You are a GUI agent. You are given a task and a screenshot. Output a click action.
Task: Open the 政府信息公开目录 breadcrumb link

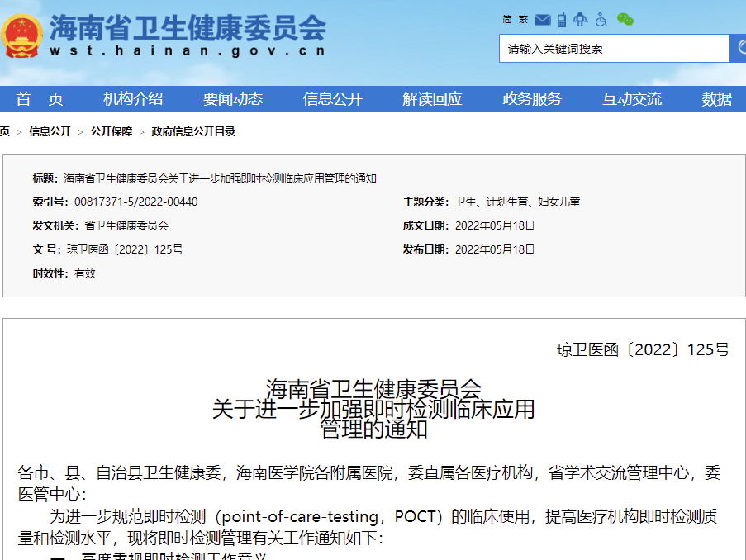click(x=193, y=131)
